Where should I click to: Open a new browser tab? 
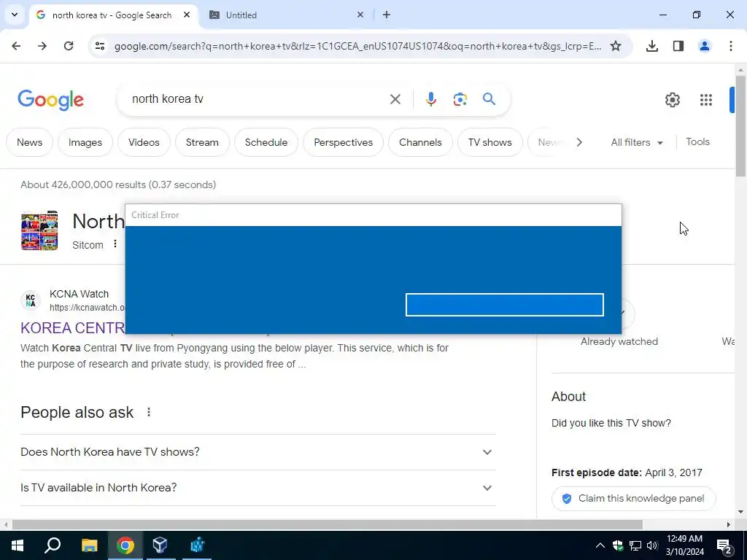tap(387, 15)
